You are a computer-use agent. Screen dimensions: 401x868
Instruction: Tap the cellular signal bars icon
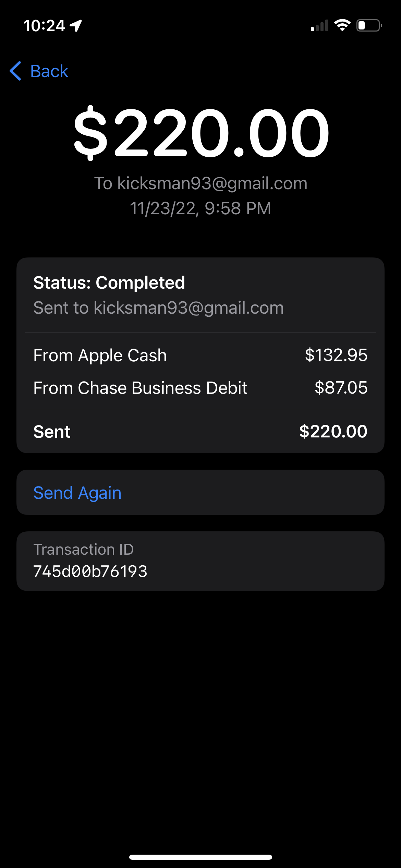click(x=319, y=25)
